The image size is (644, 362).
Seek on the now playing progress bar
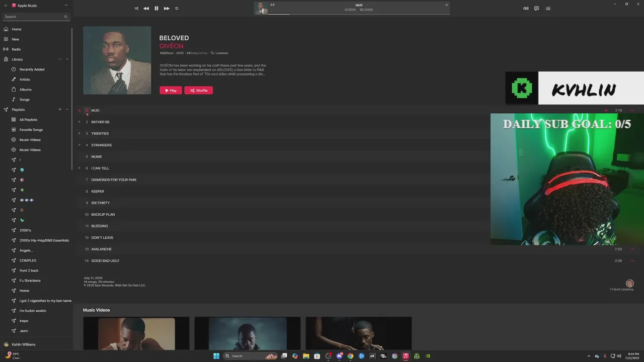(359, 14)
